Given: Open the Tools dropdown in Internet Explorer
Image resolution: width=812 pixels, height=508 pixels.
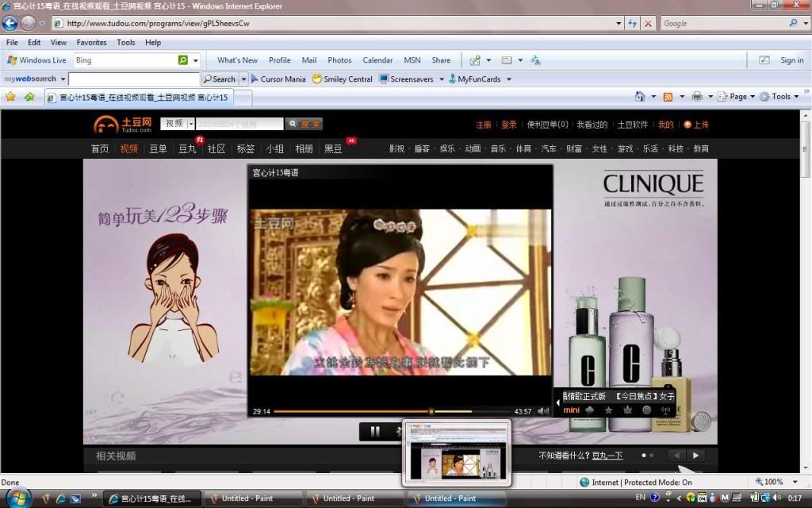Looking at the screenshot, I should pos(783,95).
